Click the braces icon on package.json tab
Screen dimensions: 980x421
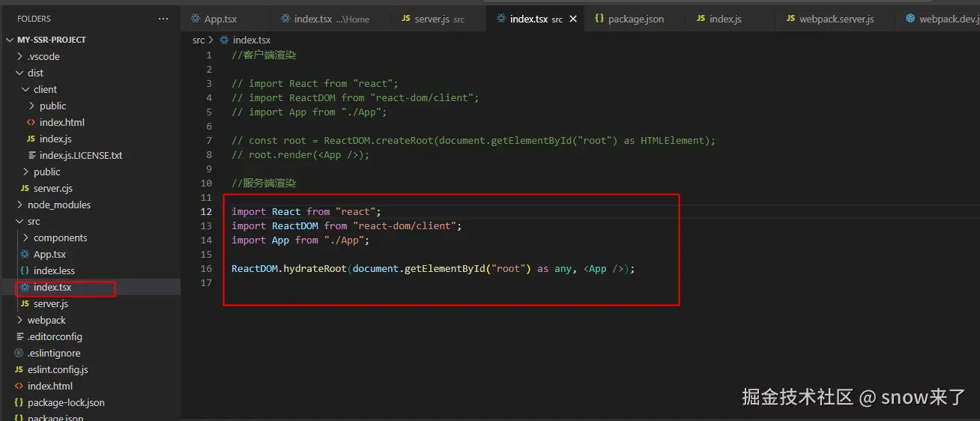[599, 19]
